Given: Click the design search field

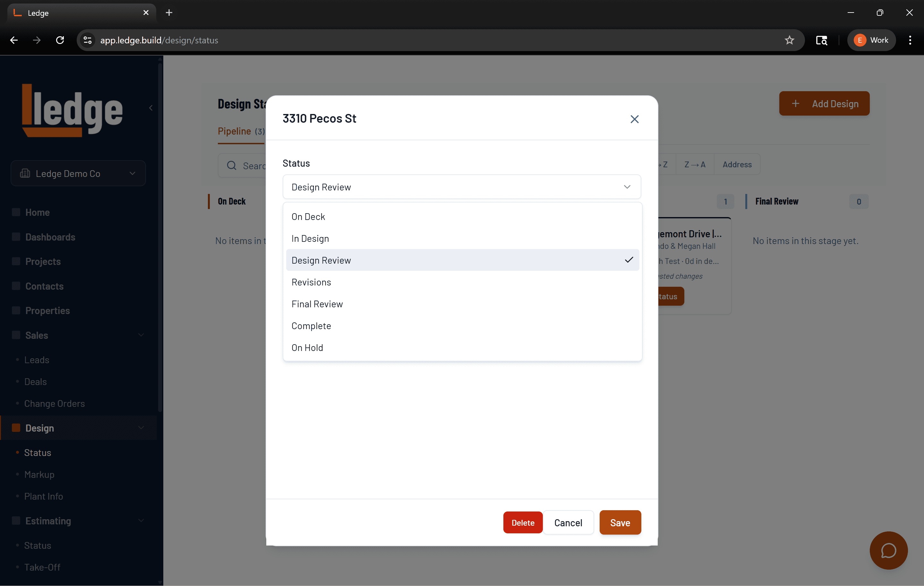Looking at the screenshot, I should [x=242, y=165].
